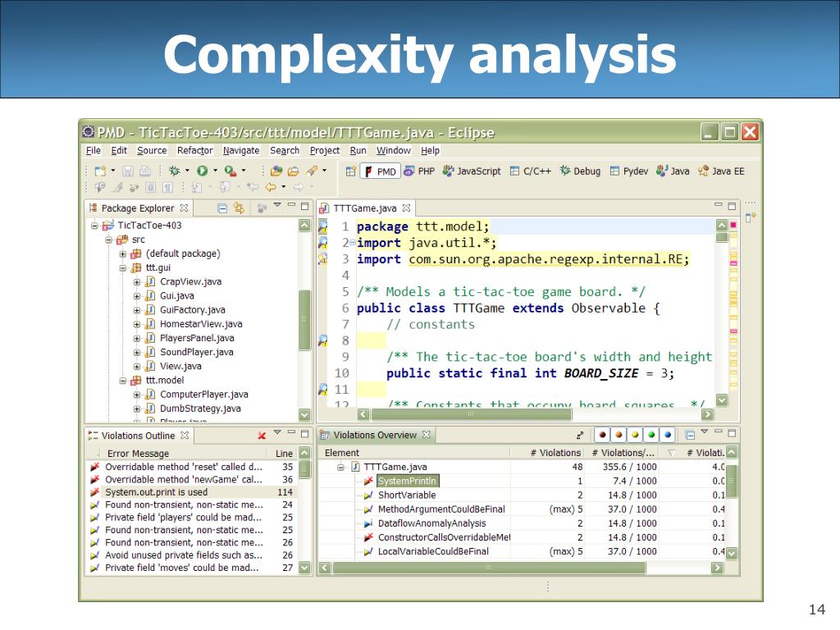Click the Open Task folder icon

[293, 171]
